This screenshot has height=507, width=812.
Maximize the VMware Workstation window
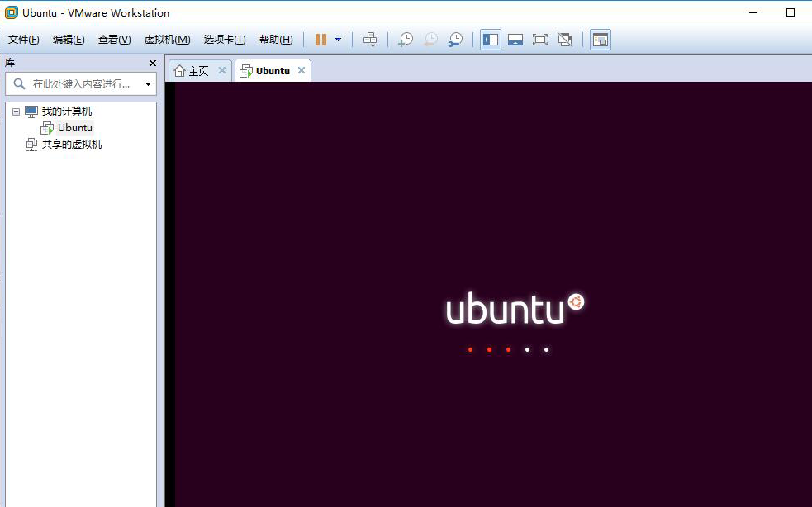791,12
